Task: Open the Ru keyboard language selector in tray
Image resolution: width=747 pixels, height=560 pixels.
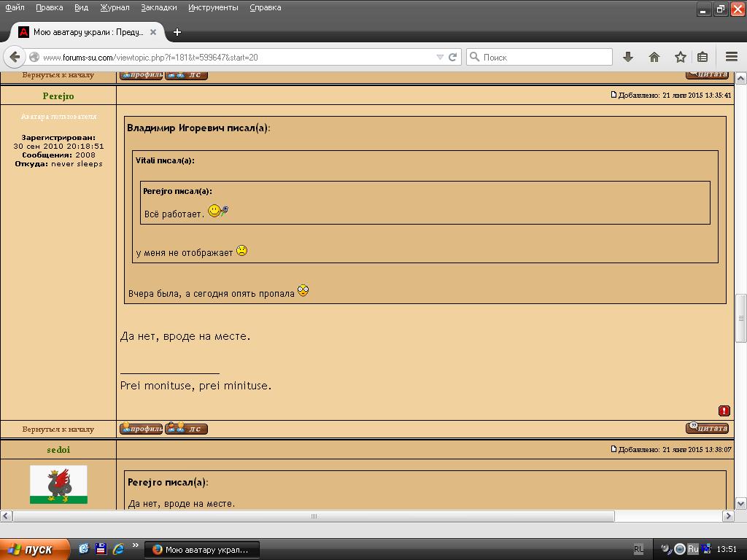Action: (693, 549)
